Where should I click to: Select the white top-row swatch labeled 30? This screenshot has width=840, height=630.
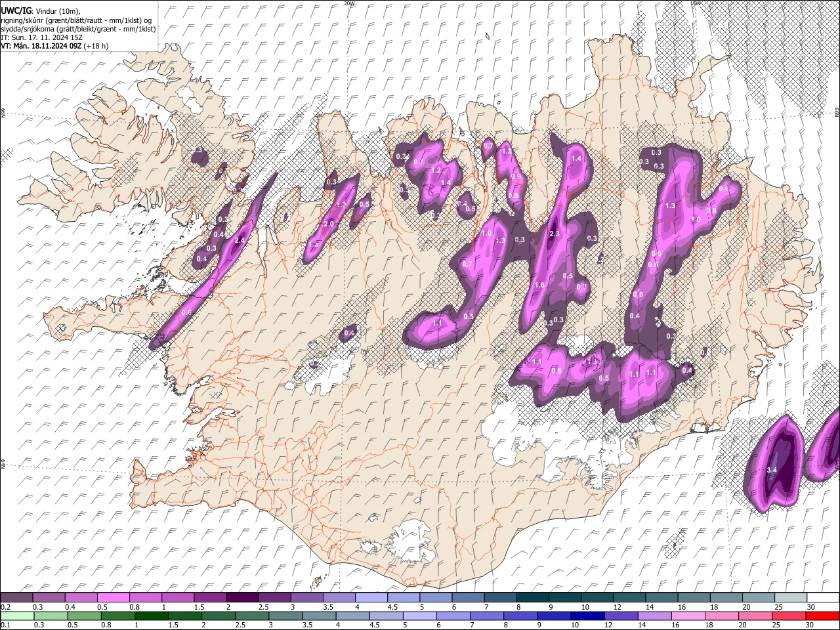point(823,597)
